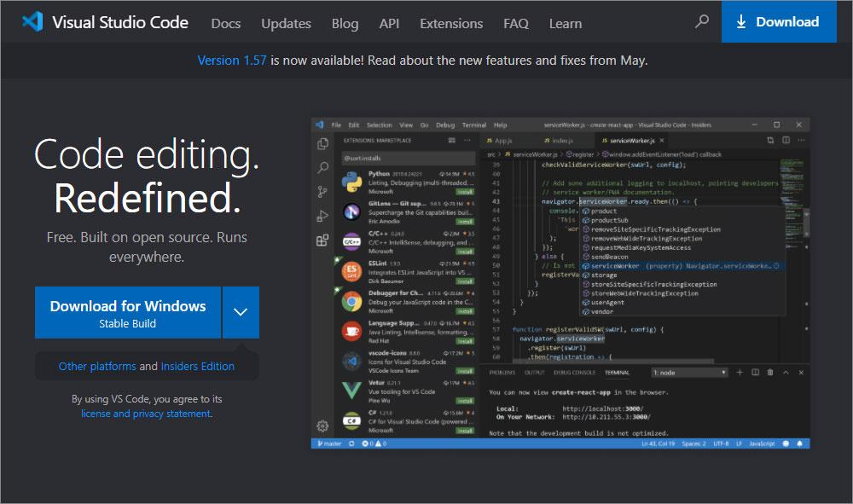Open the '1: node' terminal dropdown
Image resolution: width=853 pixels, height=504 pixels.
click(689, 373)
